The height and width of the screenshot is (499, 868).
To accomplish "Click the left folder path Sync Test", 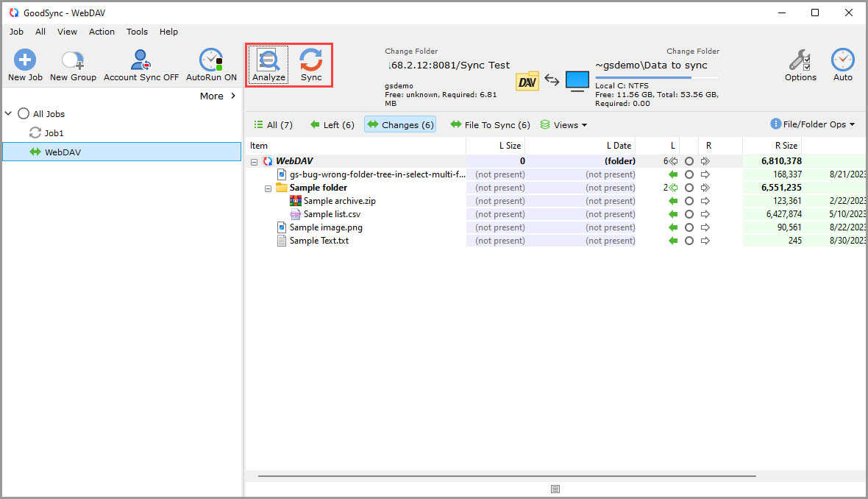I will pyautogui.click(x=449, y=66).
